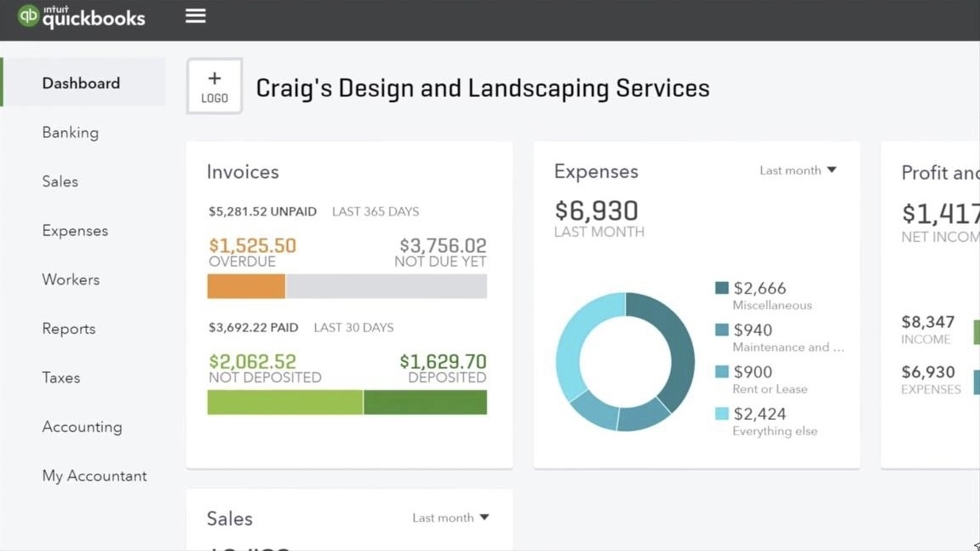Screen dimensions: 980x551
Task: Click the Rent or Lease legend square
Action: coord(722,371)
